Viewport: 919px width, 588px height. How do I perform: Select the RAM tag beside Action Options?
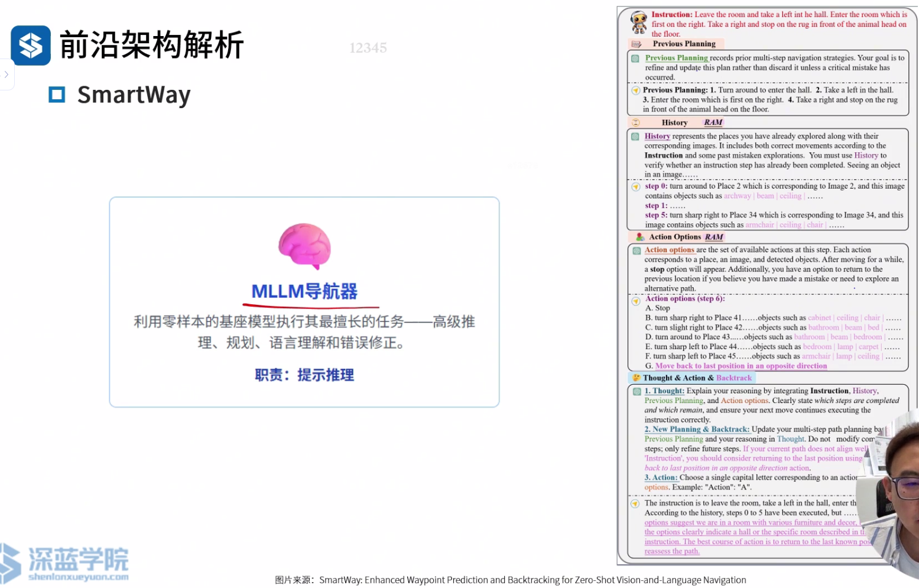click(714, 237)
